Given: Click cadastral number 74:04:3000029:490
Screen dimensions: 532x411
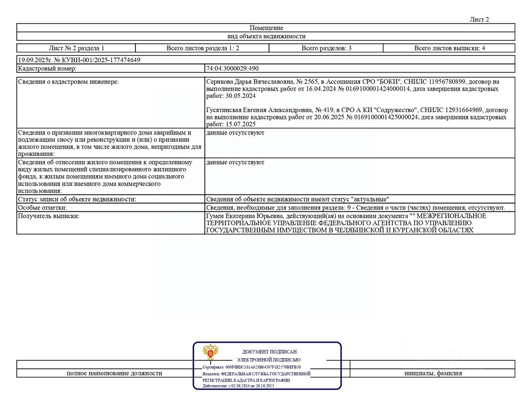Looking at the screenshot, I should coord(232,68).
